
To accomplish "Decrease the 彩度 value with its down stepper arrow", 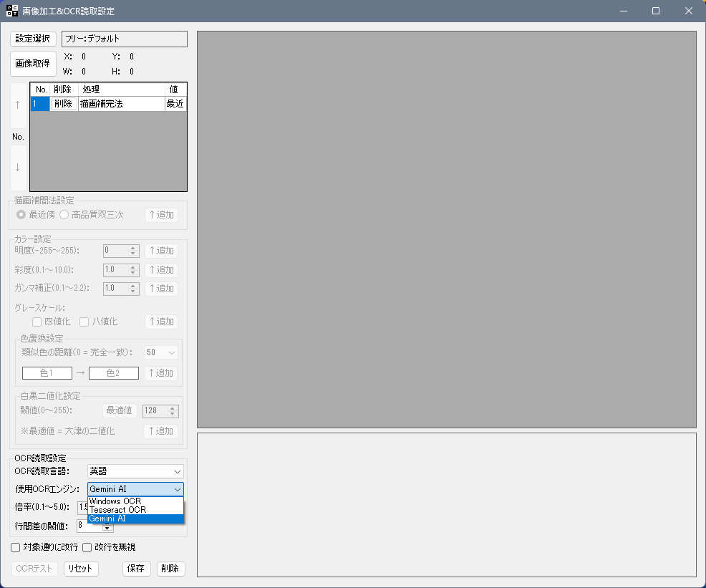I will [133, 273].
